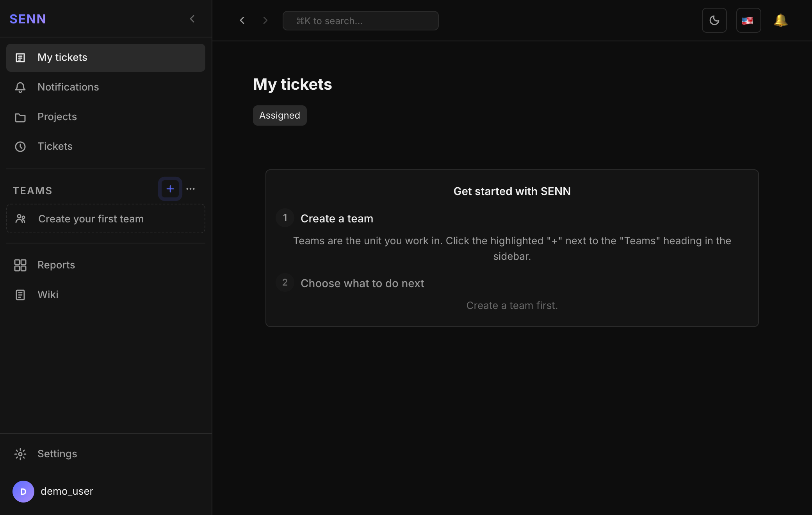Click the SENN logo
The width and height of the screenshot is (812, 515).
tap(28, 19)
